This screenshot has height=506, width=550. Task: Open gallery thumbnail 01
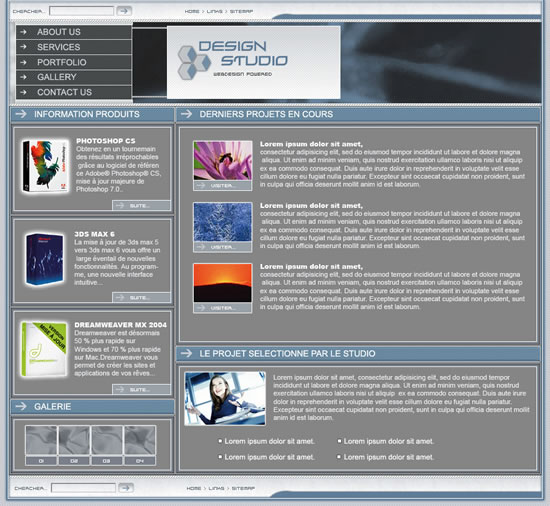(x=41, y=440)
